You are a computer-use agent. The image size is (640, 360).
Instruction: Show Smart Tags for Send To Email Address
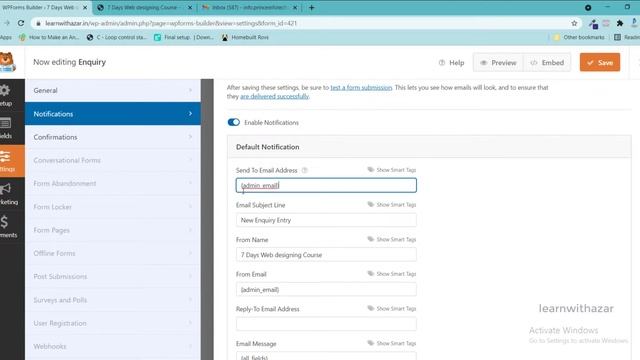pos(392,170)
